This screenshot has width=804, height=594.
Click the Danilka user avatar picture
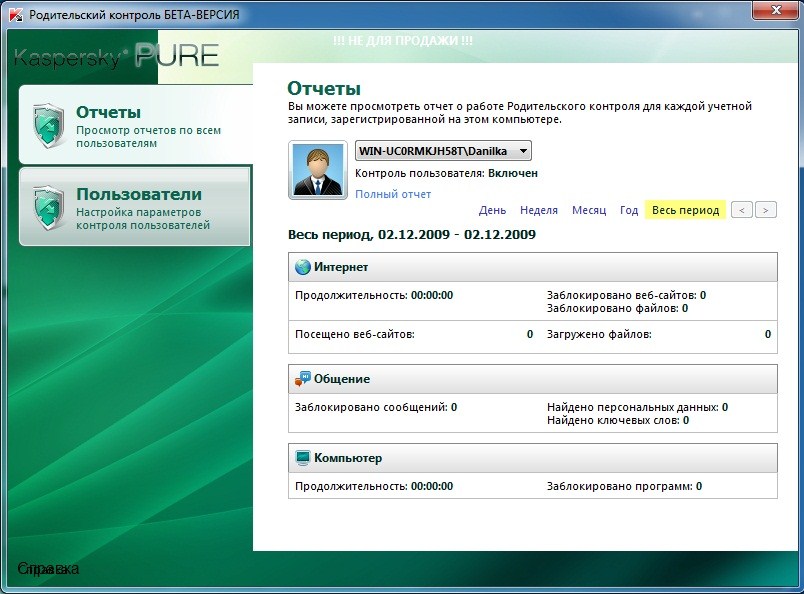(x=318, y=170)
